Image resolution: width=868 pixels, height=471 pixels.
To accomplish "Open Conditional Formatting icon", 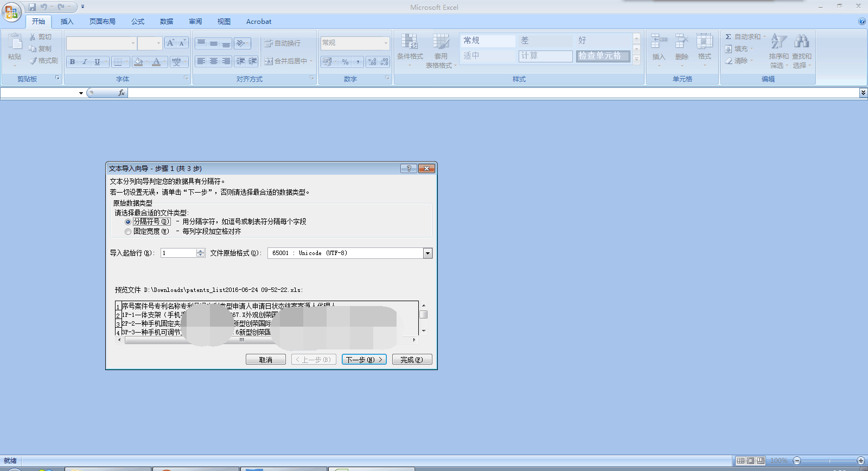I will [410, 42].
